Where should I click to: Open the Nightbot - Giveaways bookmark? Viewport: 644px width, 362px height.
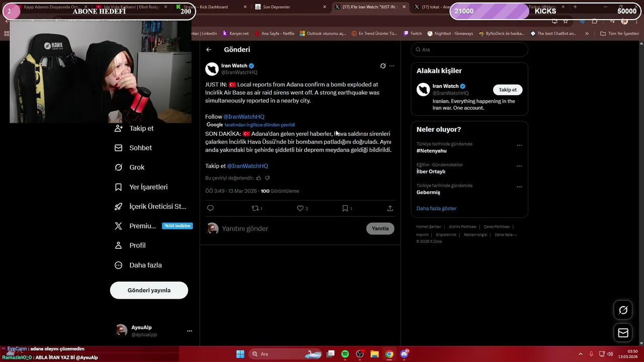pos(450,34)
